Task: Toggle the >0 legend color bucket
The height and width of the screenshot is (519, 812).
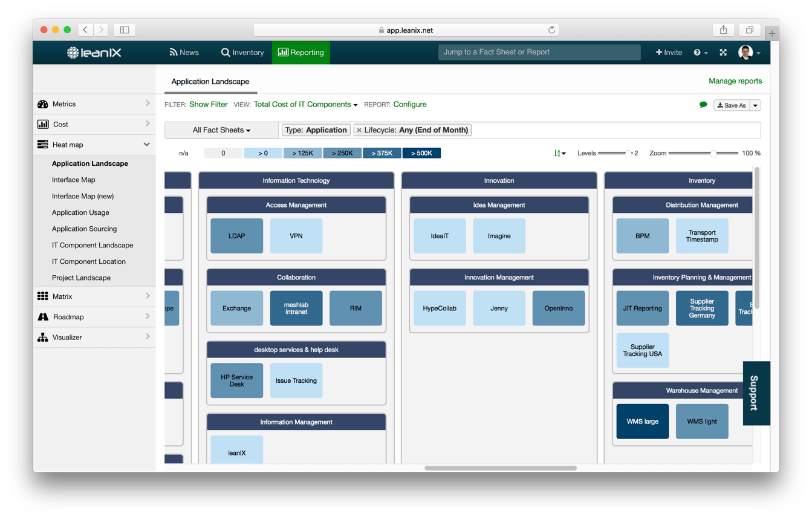Action: [x=263, y=153]
